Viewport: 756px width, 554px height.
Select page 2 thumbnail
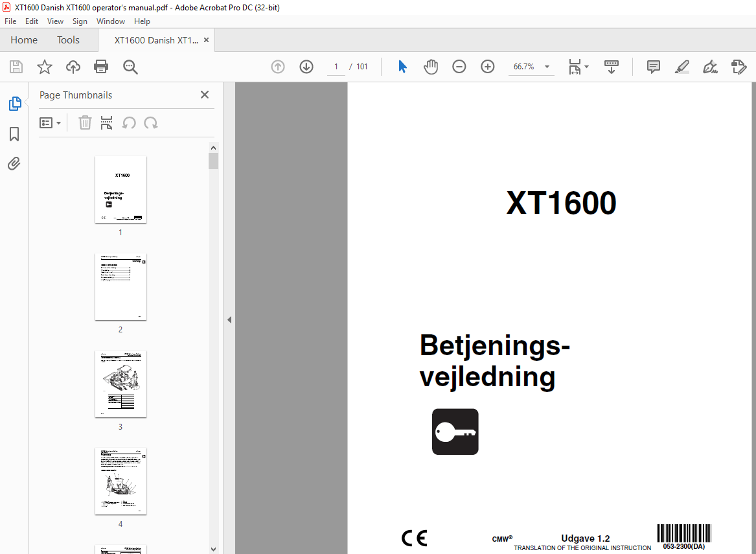click(120, 287)
